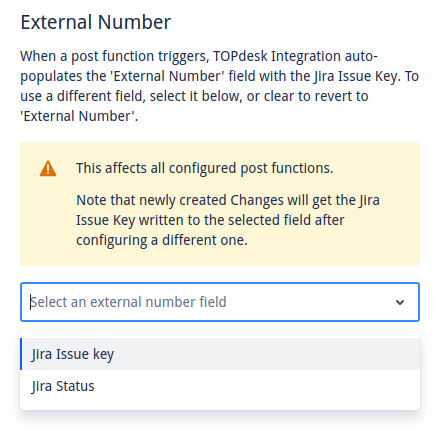439x435 pixels.
Task: Click the closing 'External Number'. text of description
Action: click(x=79, y=116)
